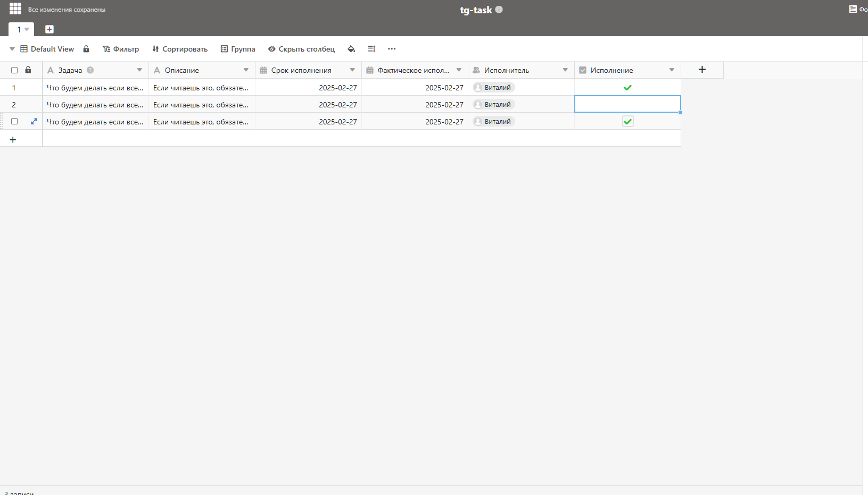The width and height of the screenshot is (868, 495).
Task: Add a new row with plus
Action: pos(13,139)
